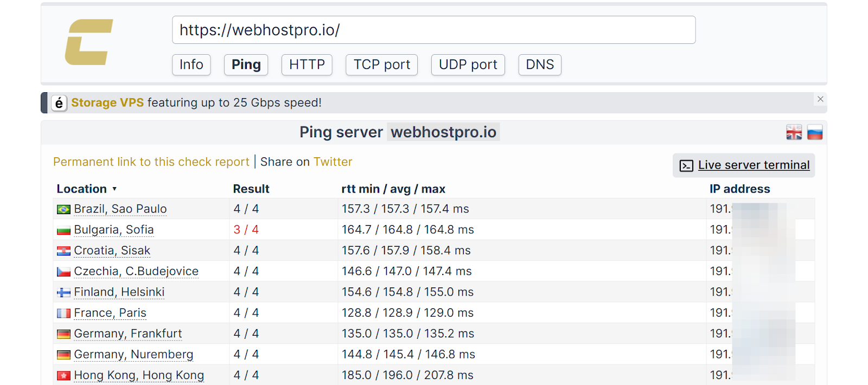
Task: Switch to the UDP port tab
Action: click(x=468, y=65)
